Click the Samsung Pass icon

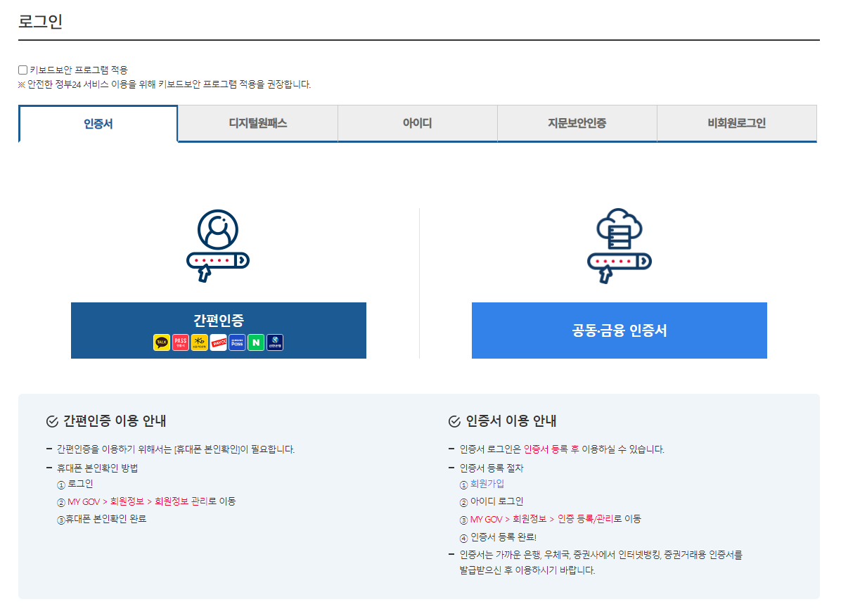pos(237,342)
